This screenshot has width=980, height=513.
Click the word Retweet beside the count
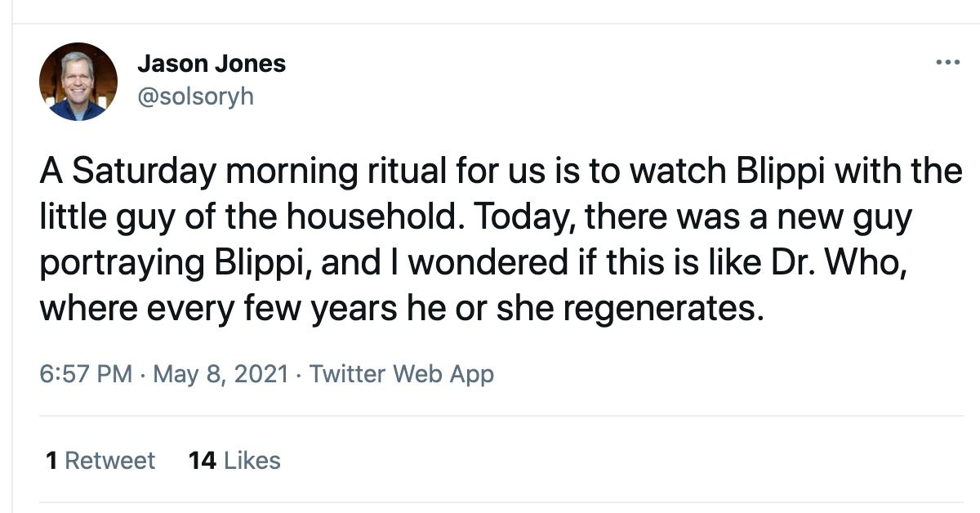109,461
